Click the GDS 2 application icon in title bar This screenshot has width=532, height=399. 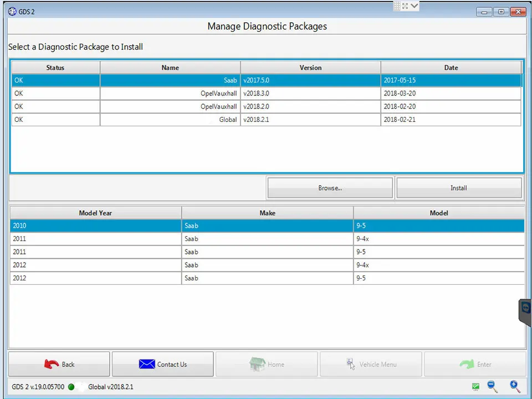(x=12, y=12)
